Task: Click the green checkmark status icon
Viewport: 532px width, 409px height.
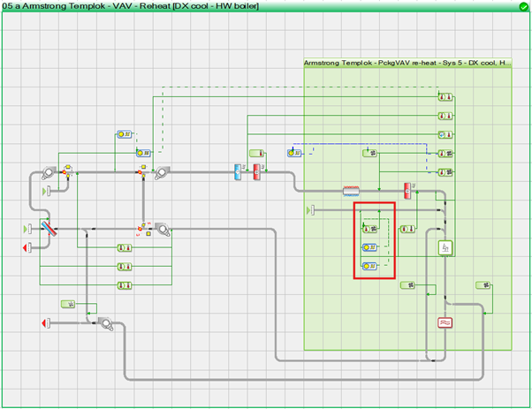Action: (523, 7)
